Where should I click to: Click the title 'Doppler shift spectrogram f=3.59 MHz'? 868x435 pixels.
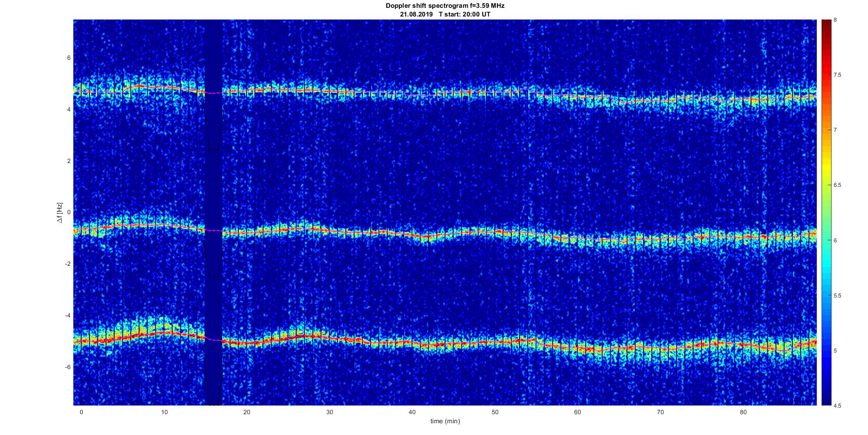445,6
